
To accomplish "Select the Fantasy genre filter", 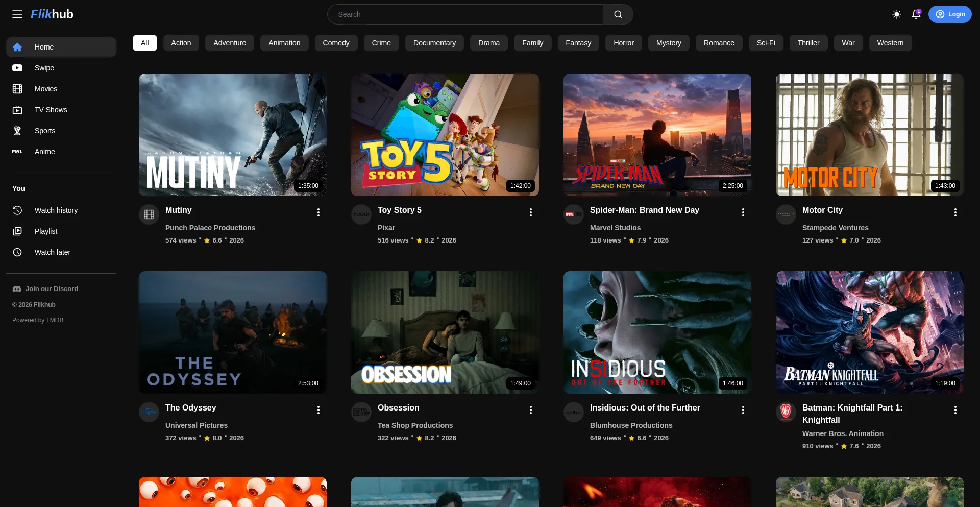I will pyautogui.click(x=578, y=43).
